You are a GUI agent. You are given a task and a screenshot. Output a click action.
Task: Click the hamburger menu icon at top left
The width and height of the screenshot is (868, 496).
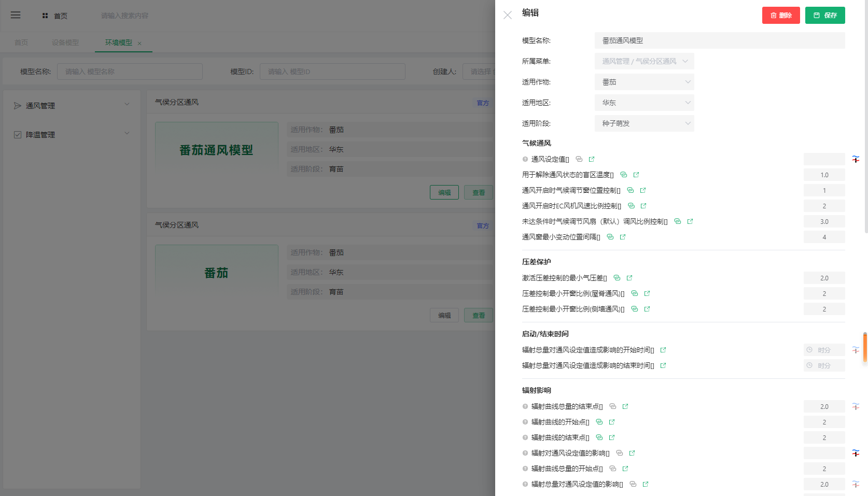tap(16, 15)
